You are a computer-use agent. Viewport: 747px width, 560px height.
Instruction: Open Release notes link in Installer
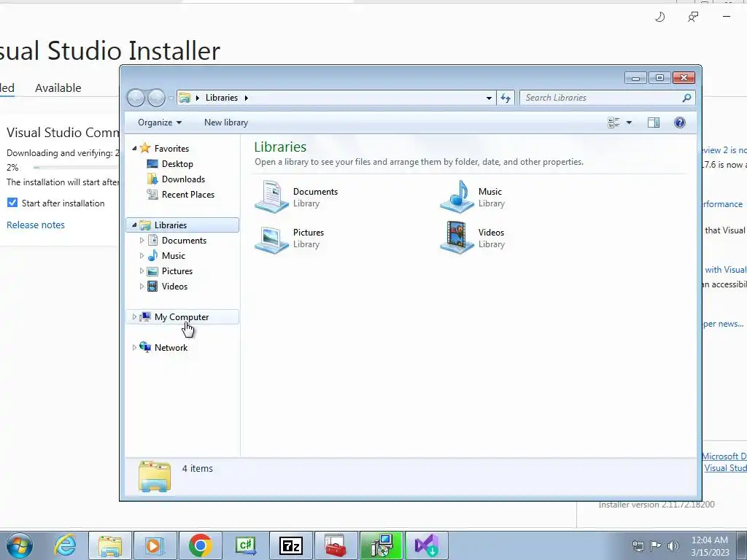(36, 225)
